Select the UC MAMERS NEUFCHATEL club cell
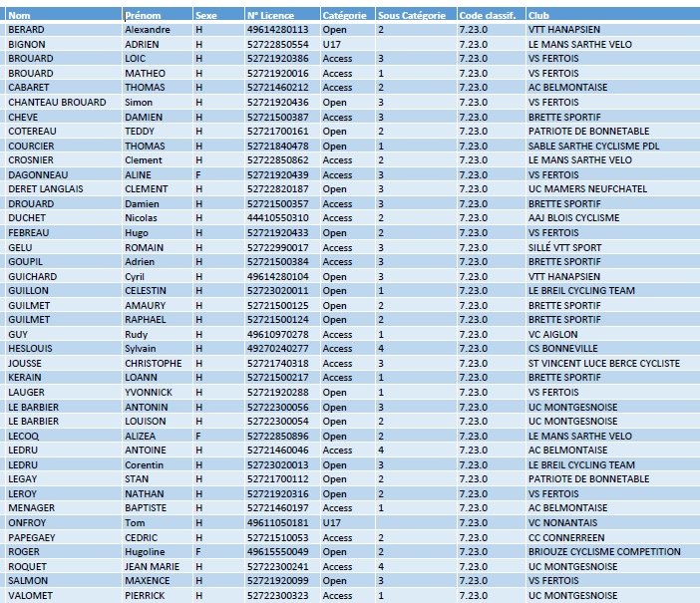Viewport: 700px width, 603px height. point(587,189)
